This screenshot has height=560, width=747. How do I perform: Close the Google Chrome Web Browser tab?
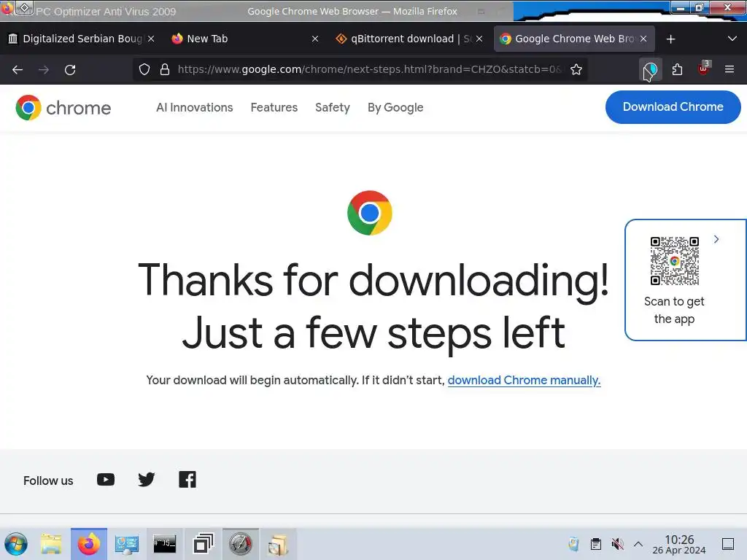(643, 39)
